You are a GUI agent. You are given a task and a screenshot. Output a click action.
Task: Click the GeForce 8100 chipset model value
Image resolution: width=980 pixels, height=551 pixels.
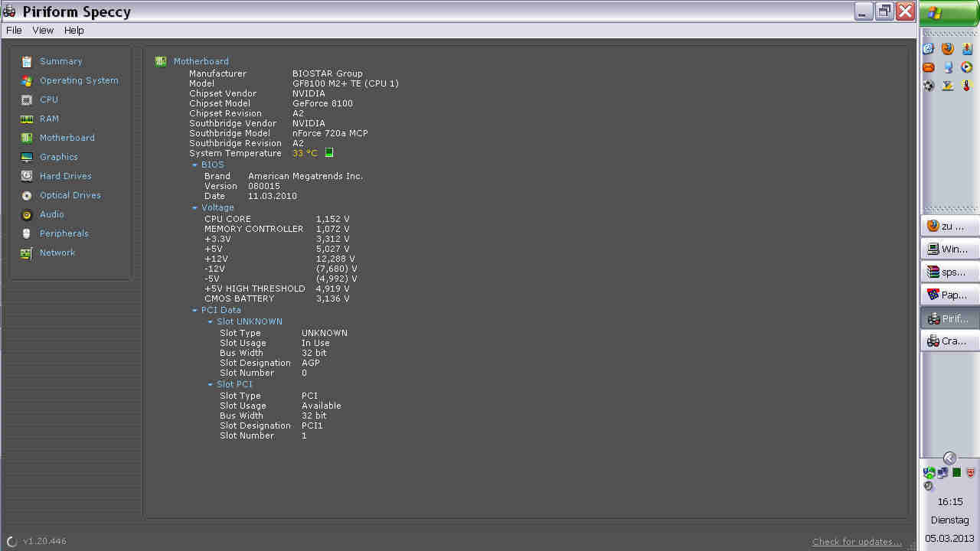tap(322, 103)
